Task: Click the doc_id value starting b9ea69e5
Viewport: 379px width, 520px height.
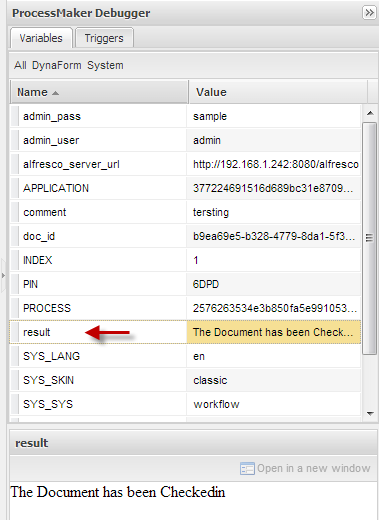Action: point(274,236)
